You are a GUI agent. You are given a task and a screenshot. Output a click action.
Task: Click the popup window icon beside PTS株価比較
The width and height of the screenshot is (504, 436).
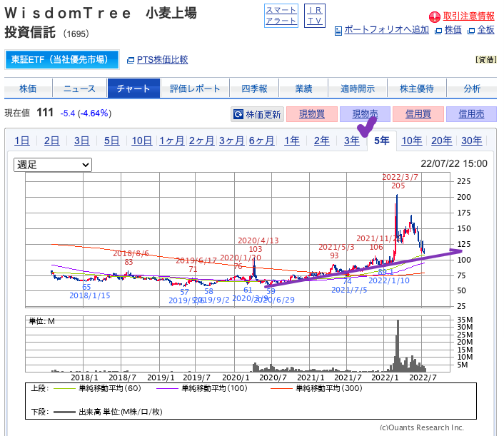tap(131, 60)
